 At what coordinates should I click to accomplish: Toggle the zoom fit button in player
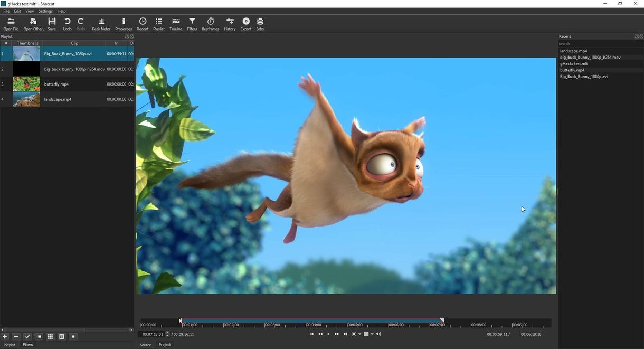pos(354,334)
